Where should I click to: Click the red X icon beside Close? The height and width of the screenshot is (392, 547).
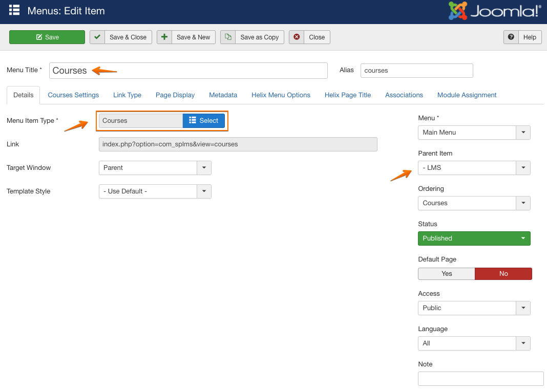[x=297, y=37]
